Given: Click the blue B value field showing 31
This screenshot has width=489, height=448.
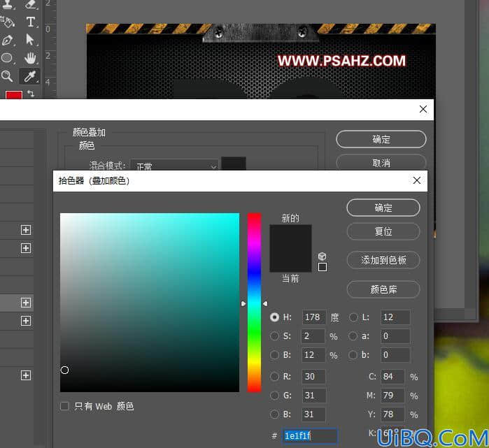Looking at the screenshot, I should (313, 414).
